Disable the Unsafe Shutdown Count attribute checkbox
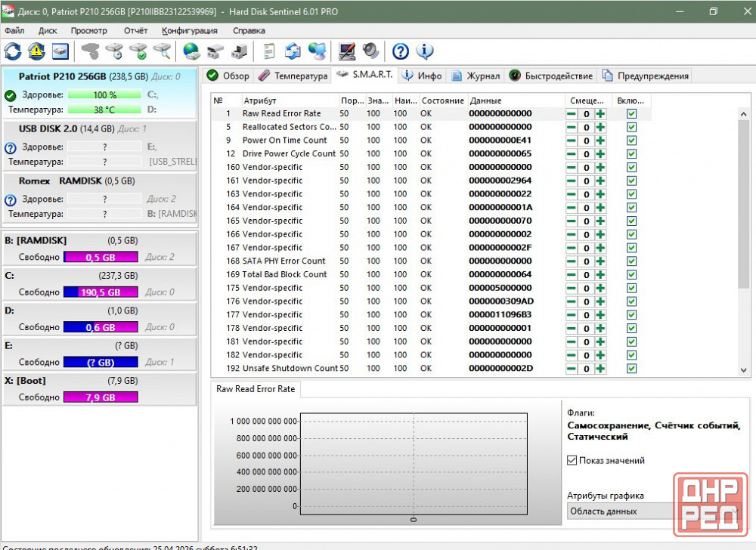 tap(631, 369)
